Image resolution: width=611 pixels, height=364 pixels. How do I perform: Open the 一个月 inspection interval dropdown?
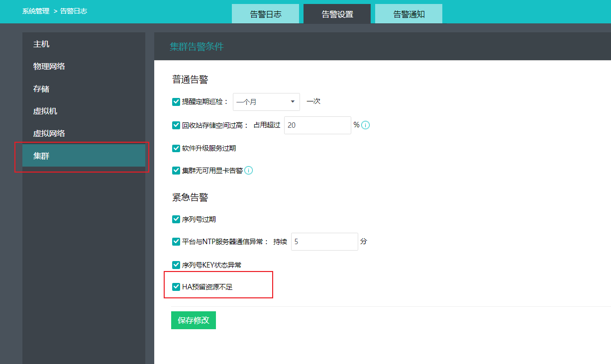[266, 101]
